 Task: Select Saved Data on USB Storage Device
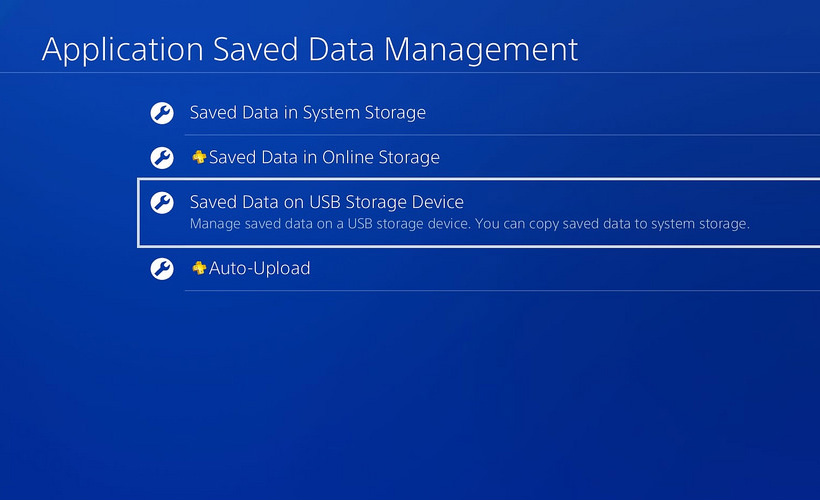pos(479,212)
